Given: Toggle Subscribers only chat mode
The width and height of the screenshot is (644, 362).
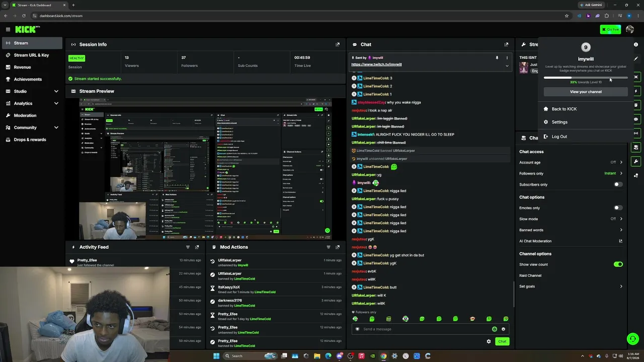Looking at the screenshot, I should pos(618,185).
